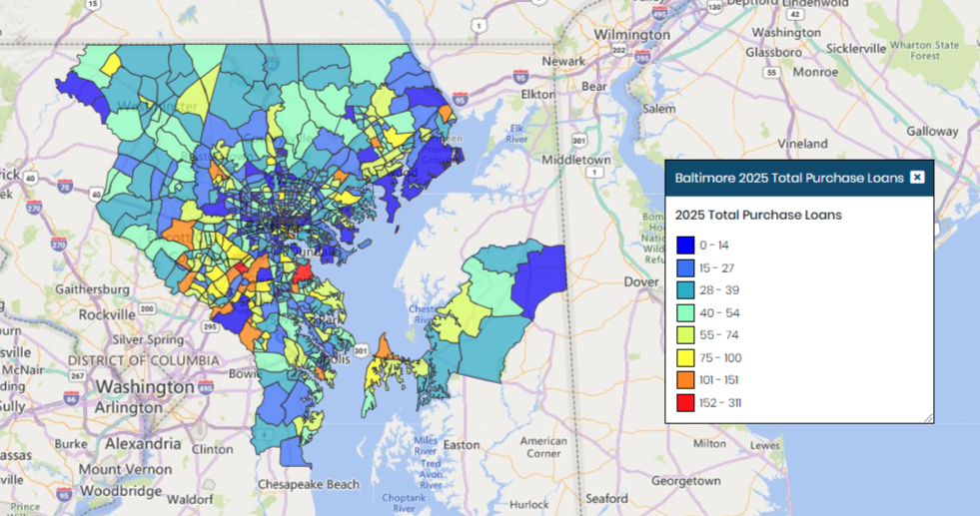Click the 'Milton' map label
This screenshot has width=980, height=516.
click(709, 443)
